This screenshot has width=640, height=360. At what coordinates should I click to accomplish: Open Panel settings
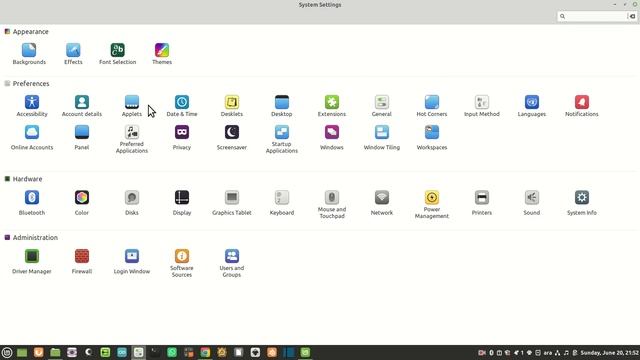(x=82, y=138)
